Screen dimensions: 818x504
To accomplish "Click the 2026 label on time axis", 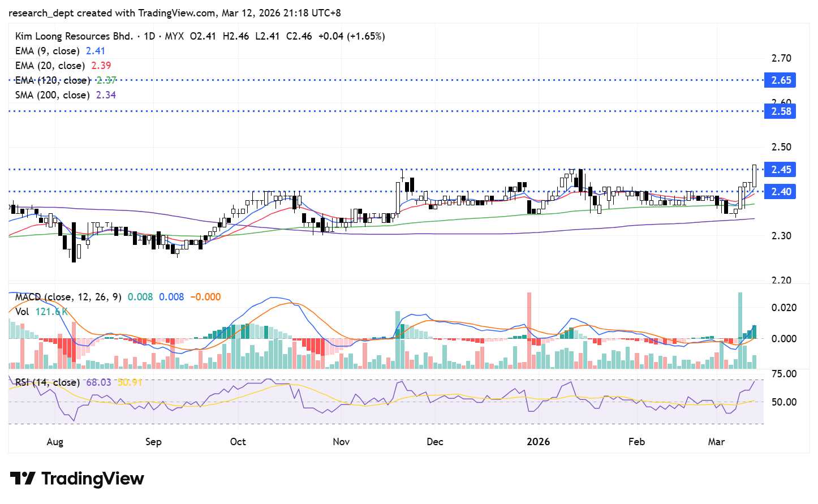I will 538,442.
